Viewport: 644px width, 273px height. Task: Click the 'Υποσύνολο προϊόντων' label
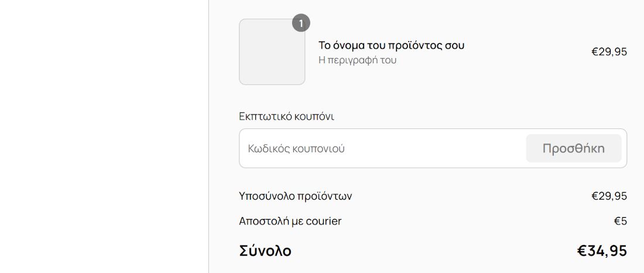tap(295, 196)
